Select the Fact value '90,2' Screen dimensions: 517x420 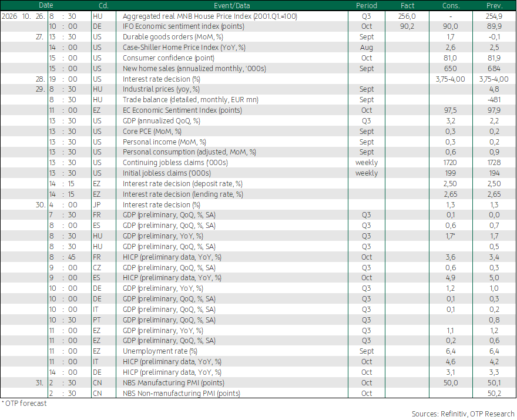[x=407, y=26]
